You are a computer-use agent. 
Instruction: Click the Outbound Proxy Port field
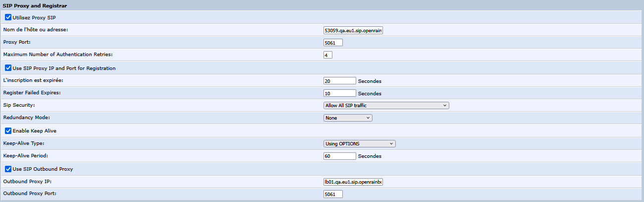tap(333, 195)
